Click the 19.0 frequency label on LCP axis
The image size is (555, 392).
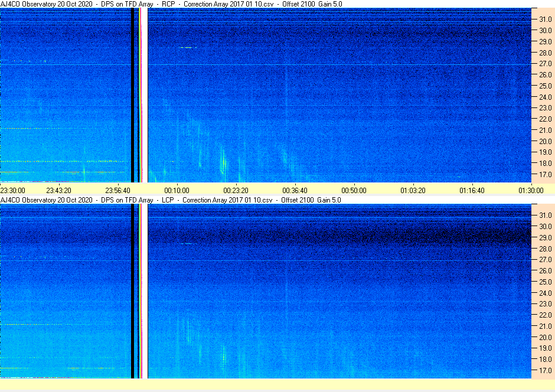[x=546, y=348]
